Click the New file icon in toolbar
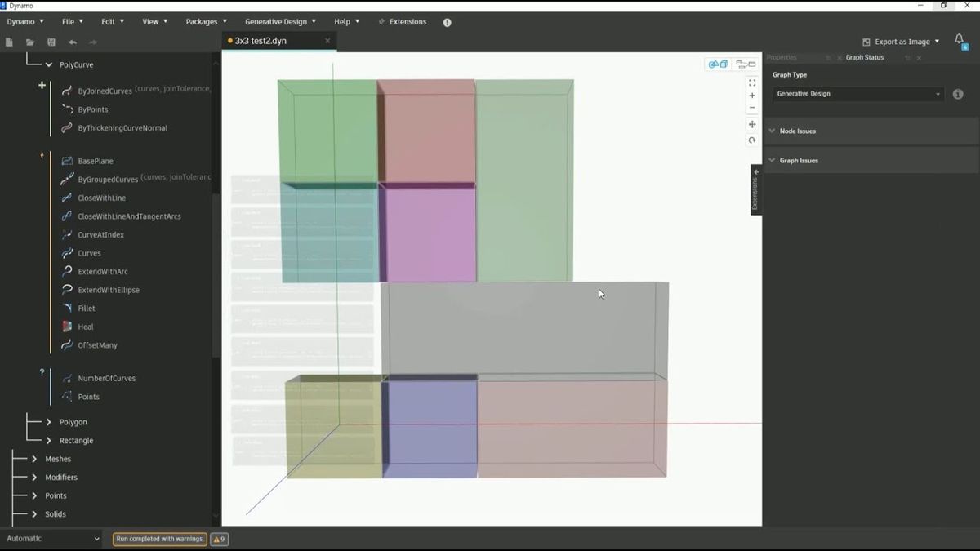This screenshot has width=980, height=551. (10, 42)
